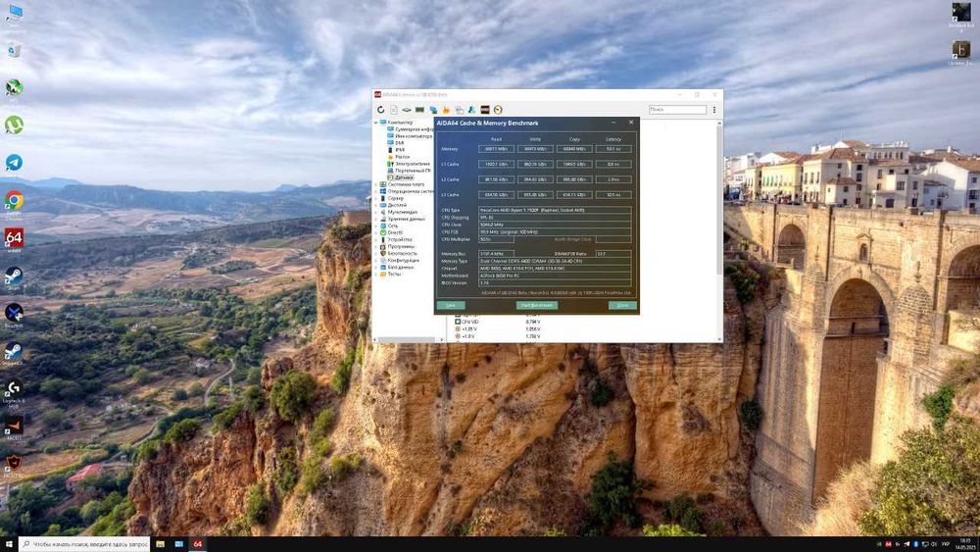The width and height of the screenshot is (980, 552).
Task: Click into the AIDA64 search field
Action: (677, 110)
